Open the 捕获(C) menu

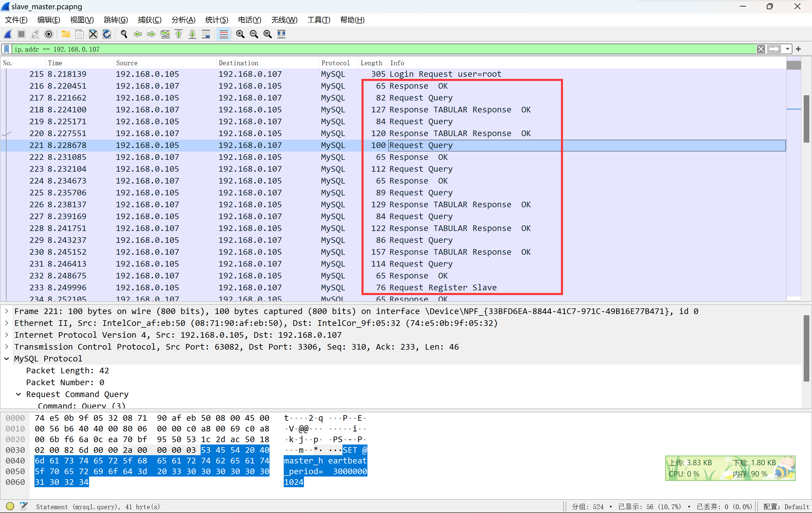point(150,20)
